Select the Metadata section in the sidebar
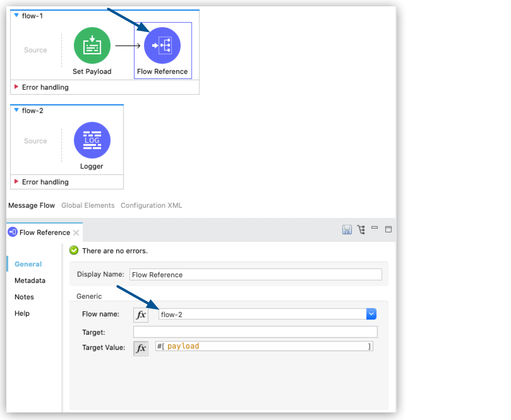 pyautogui.click(x=29, y=280)
